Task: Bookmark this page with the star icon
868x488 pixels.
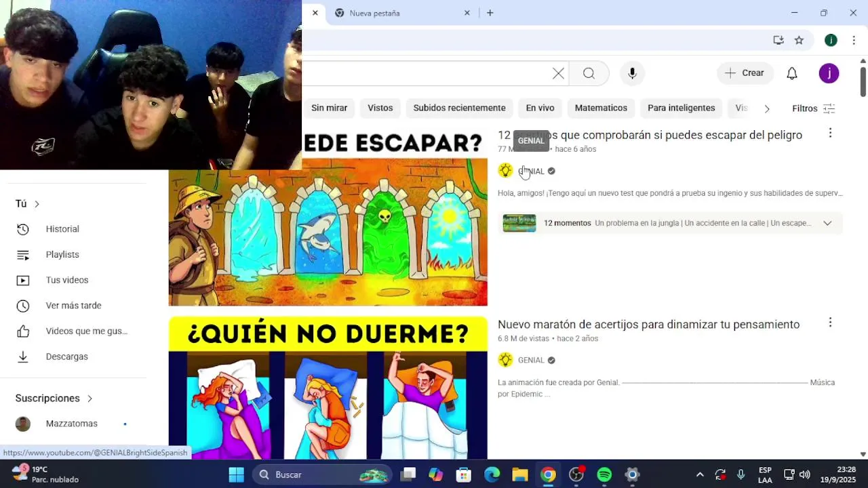Action: pyautogui.click(x=799, y=40)
